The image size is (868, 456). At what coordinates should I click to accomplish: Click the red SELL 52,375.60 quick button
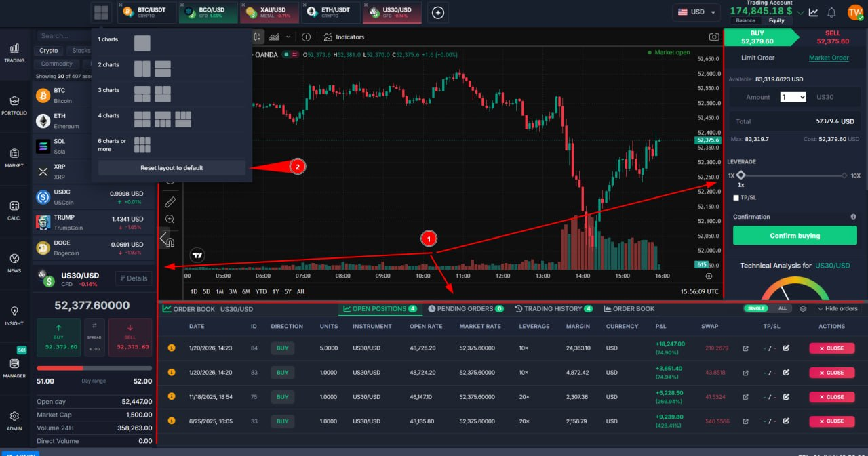[x=130, y=337]
